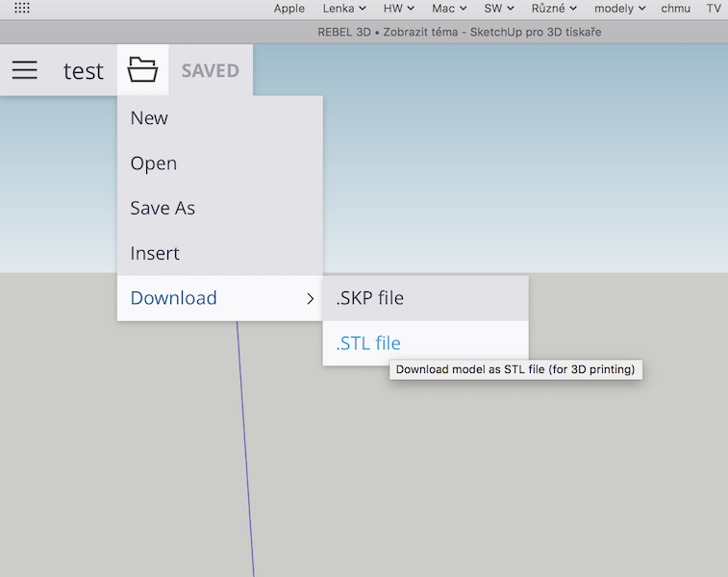The image size is (728, 577).
Task: Open the browser apps grid icon
Action: 21,8
